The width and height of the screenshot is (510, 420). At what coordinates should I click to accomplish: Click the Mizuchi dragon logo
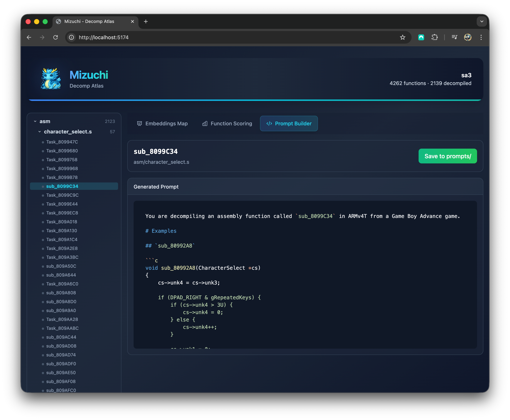coord(51,79)
